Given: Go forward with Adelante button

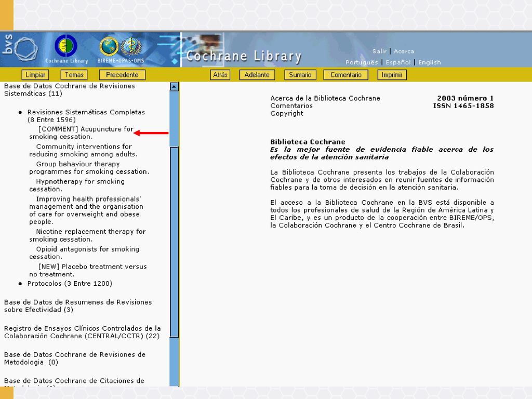Looking at the screenshot, I should [x=257, y=75].
